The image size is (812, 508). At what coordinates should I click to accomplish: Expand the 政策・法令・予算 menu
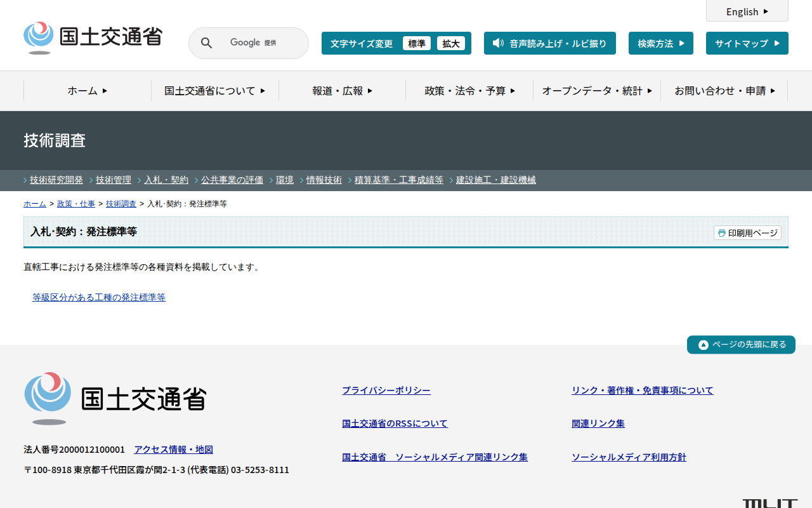click(469, 91)
